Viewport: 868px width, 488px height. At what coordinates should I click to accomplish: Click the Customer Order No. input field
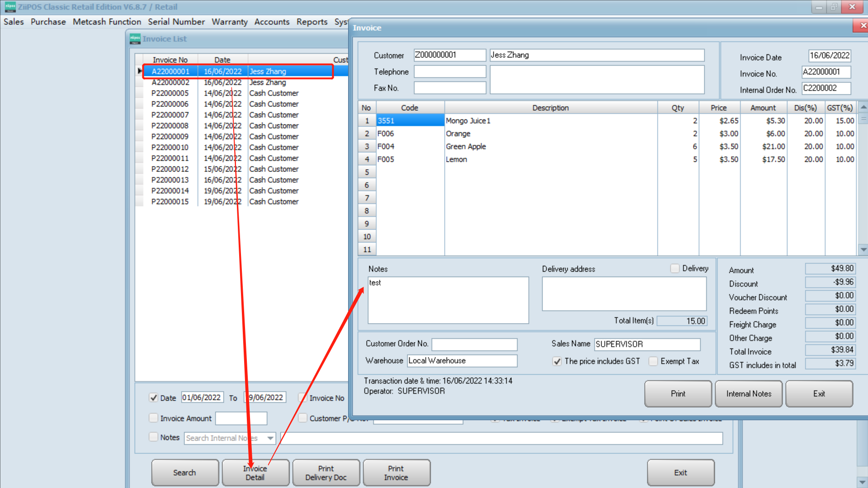coord(474,344)
